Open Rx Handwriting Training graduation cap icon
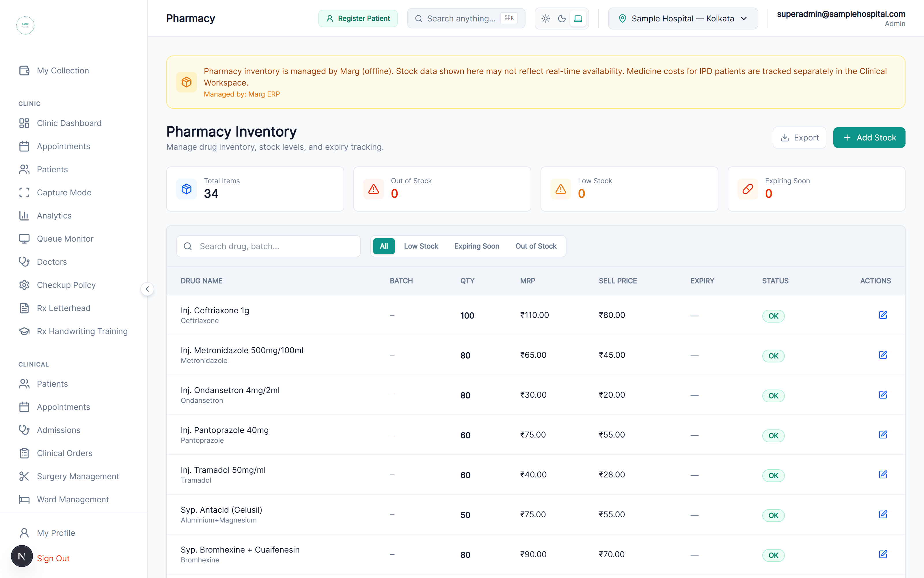The height and width of the screenshot is (578, 924). pos(24,331)
